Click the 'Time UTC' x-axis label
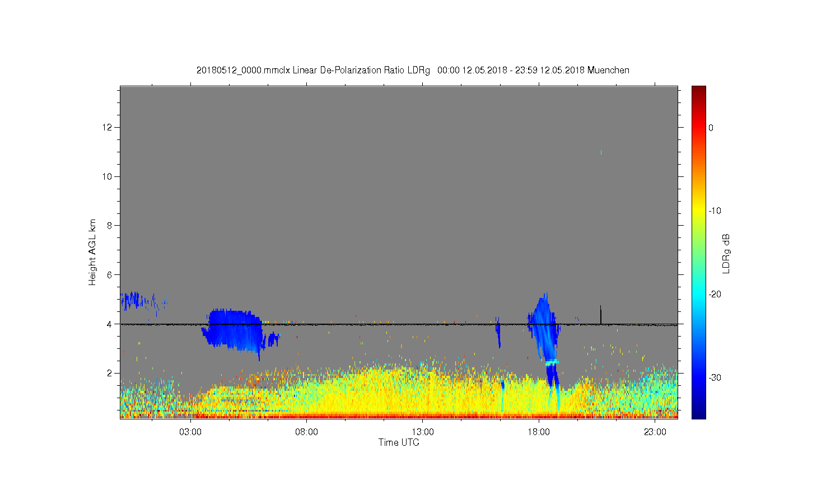 coord(399,442)
